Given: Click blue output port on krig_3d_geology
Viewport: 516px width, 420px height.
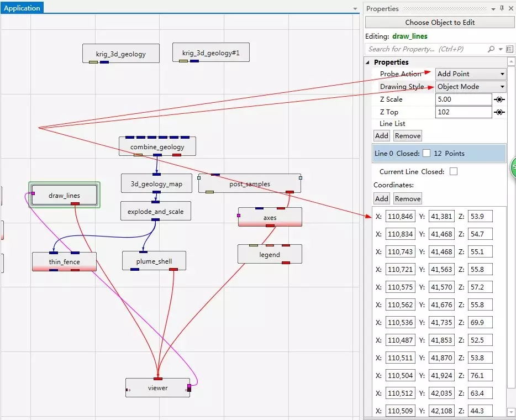Looking at the screenshot, I should [104, 62].
